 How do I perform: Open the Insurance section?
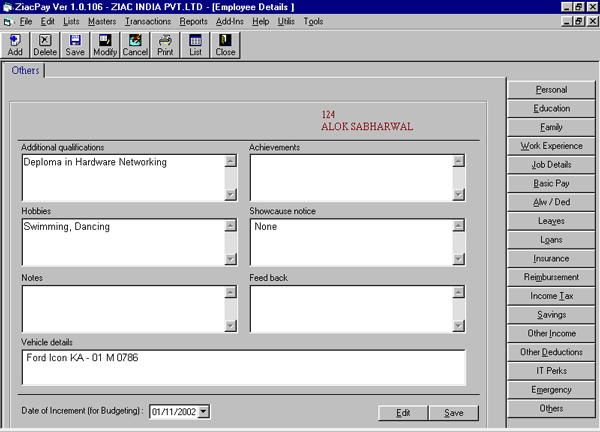tap(551, 258)
